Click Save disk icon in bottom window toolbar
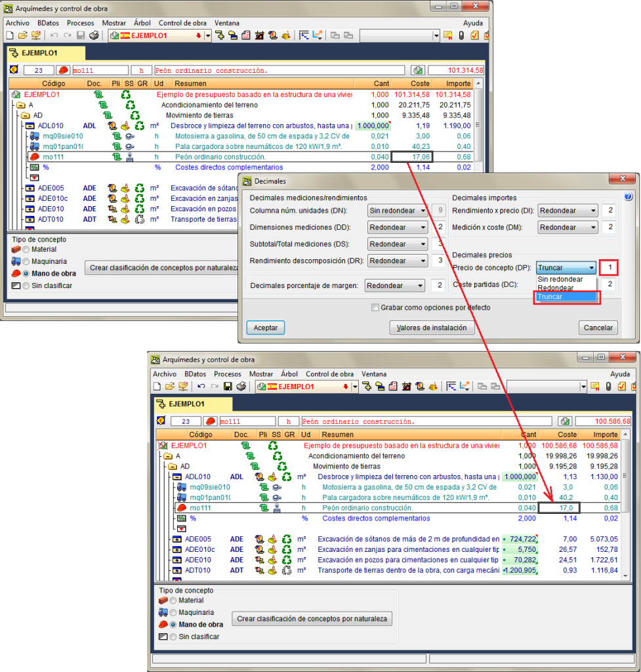 228,387
